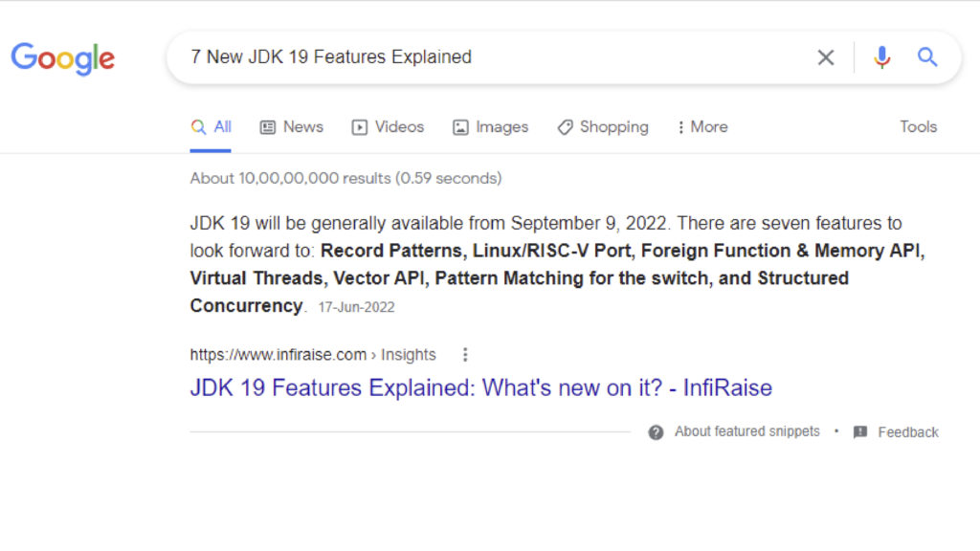Clear the search box with X

[826, 57]
